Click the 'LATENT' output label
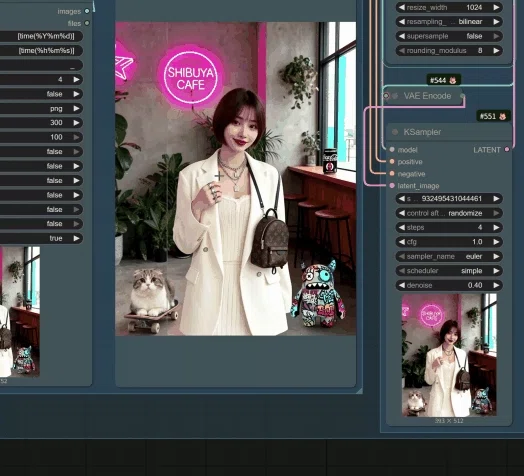The width and height of the screenshot is (524, 476). click(487, 150)
